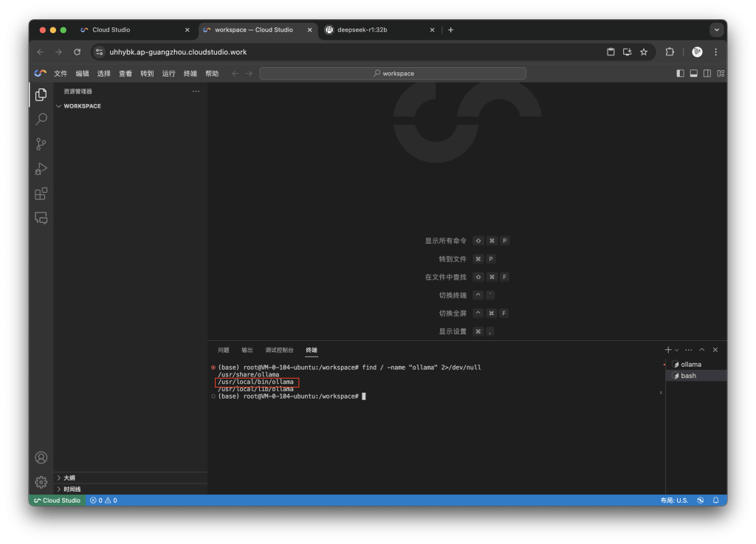Click the feedback icon in status bar
Screen dimensions: 756x544
700,500
